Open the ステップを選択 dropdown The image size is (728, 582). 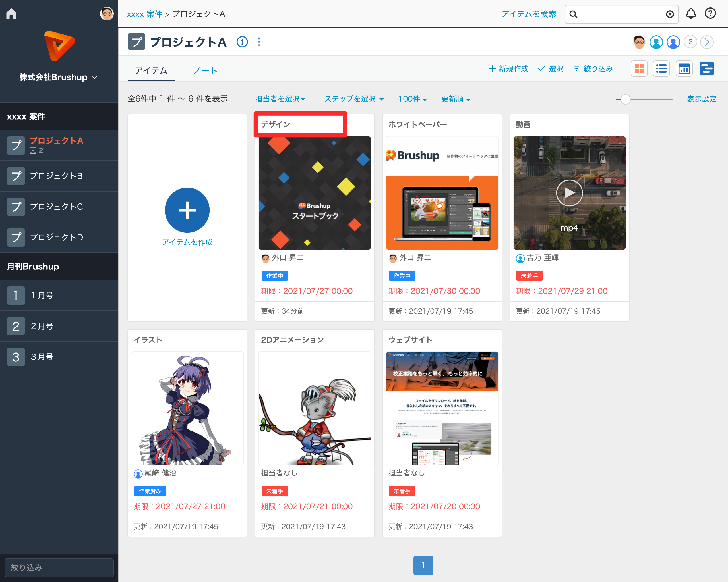tap(354, 99)
